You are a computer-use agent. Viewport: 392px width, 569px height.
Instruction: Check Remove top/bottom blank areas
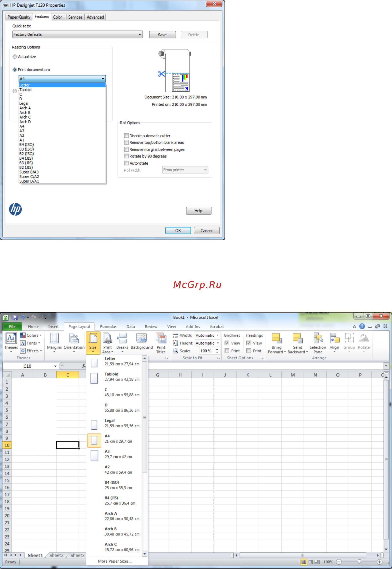click(x=127, y=142)
